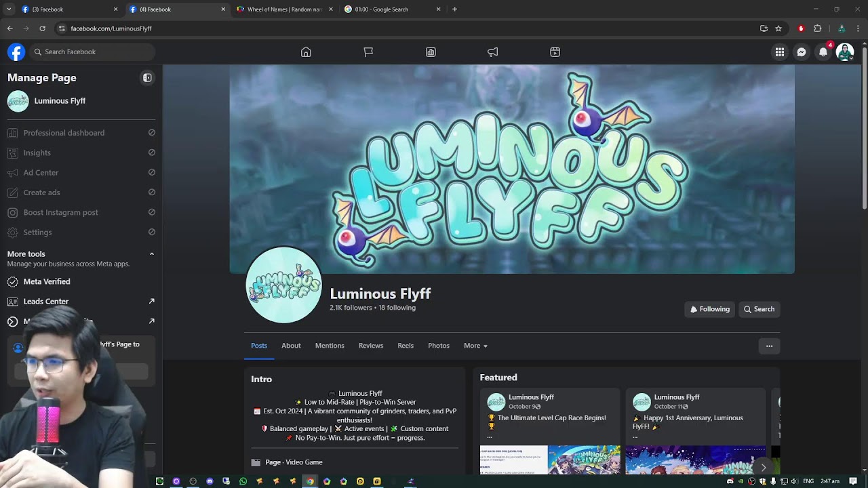Open the Facebook menu grid icon
The height and width of the screenshot is (488, 868).
[780, 52]
